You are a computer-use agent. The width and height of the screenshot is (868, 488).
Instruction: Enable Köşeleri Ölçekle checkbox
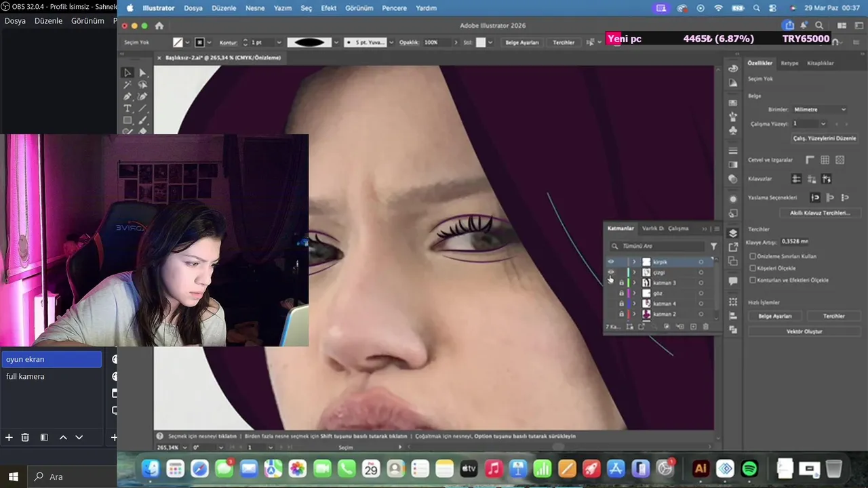click(x=752, y=268)
